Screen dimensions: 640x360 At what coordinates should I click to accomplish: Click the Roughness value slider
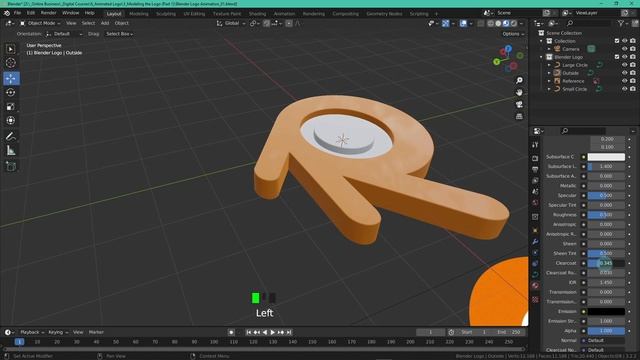pyautogui.click(x=606, y=215)
